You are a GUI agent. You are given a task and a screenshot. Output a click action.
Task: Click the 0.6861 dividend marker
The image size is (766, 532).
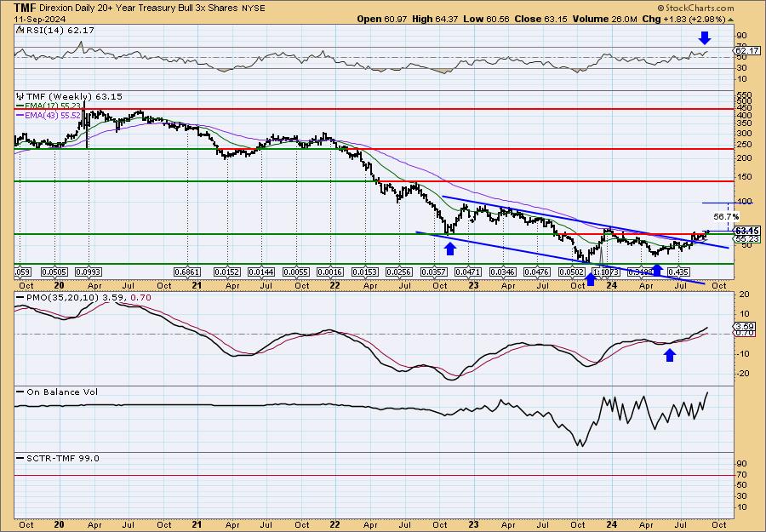(187, 272)
